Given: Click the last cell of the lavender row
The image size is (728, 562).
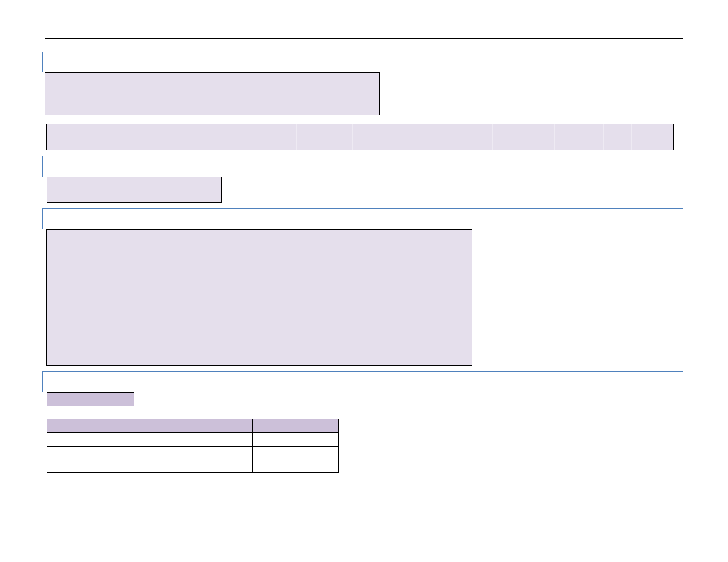Looking at the screenshot, I should point(653,137).
